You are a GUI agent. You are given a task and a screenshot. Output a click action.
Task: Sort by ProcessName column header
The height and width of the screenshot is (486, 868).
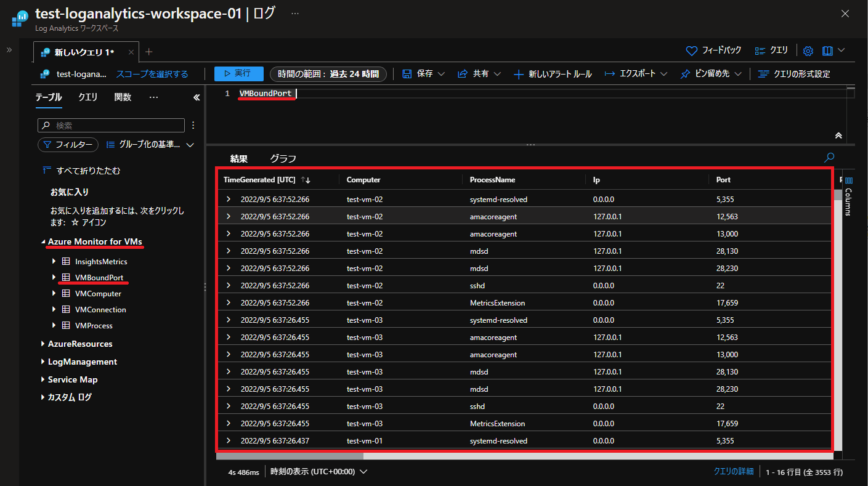492,180
